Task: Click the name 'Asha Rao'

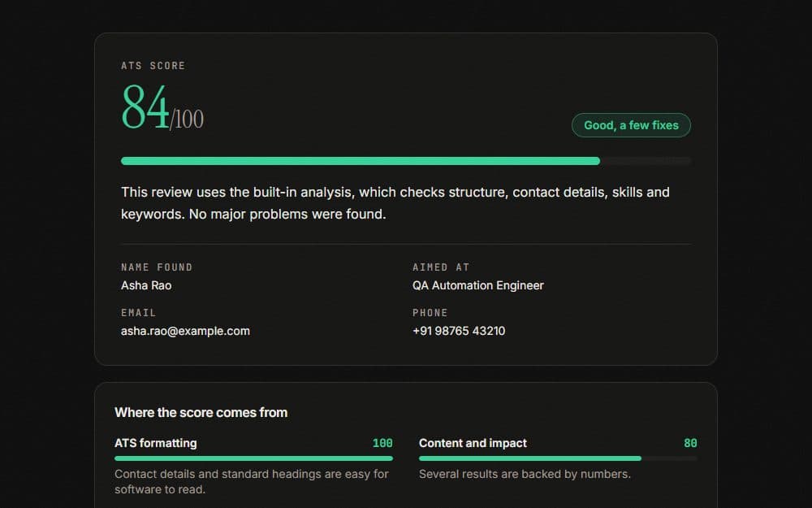Action: point(146,285)
